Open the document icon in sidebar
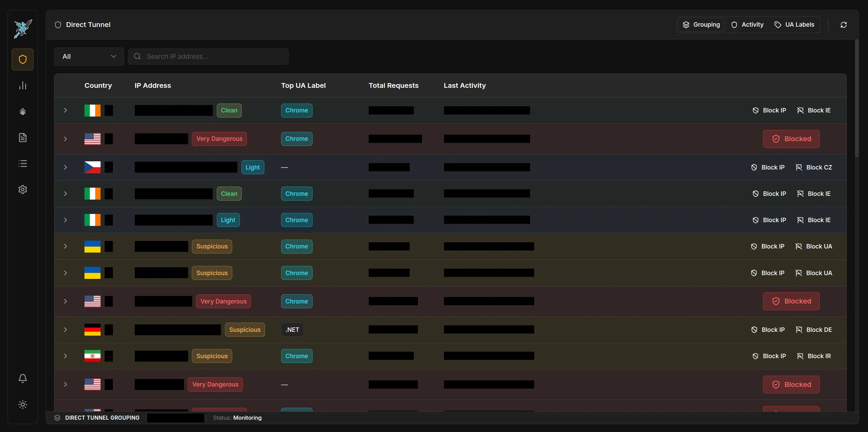The height and width of the screenshot is (432, 868). pos(23,137)
